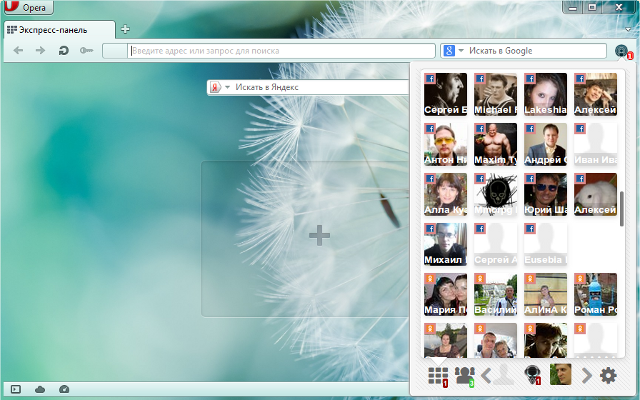Add a new Speed Dial entry

tap(319, 235)
